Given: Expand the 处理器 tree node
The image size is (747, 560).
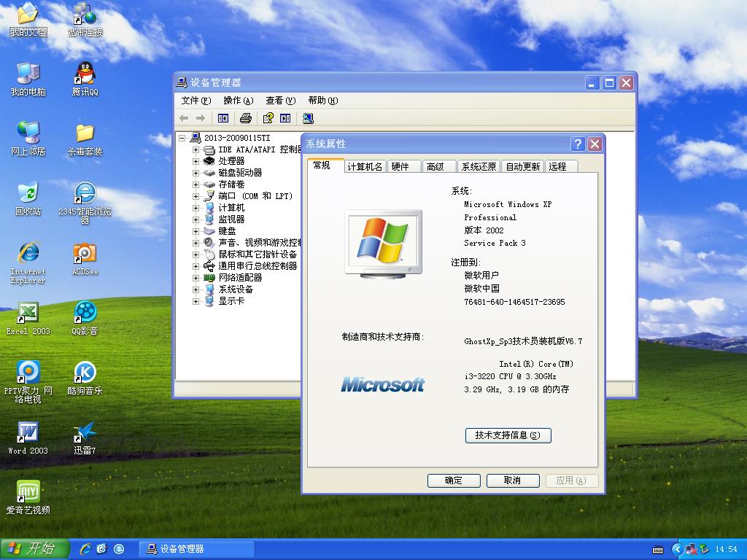Looking at the screenshot, I should pyautogui.click(x=196, y=161).
